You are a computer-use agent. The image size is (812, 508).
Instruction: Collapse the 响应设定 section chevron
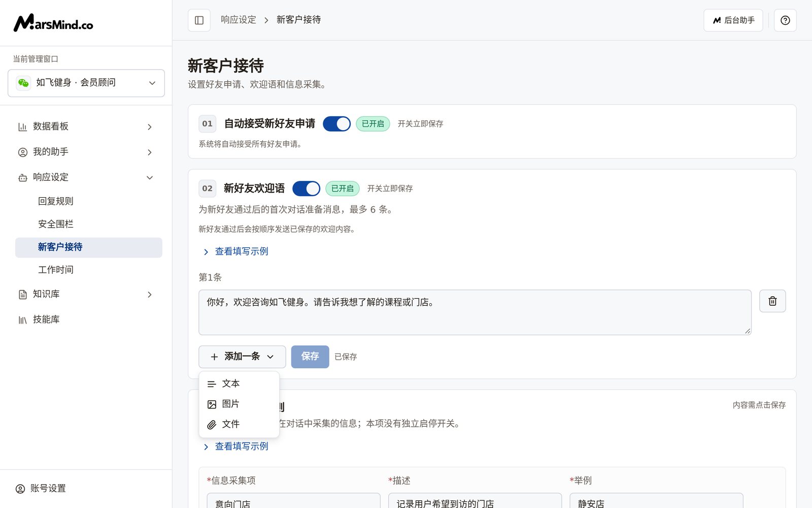[150, 177]
